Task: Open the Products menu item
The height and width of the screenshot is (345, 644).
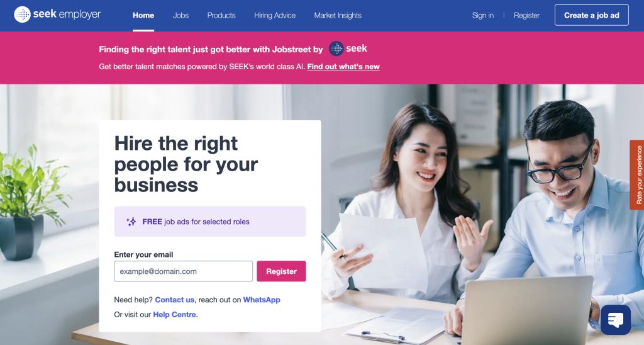Action: click(x=221, y=15)
